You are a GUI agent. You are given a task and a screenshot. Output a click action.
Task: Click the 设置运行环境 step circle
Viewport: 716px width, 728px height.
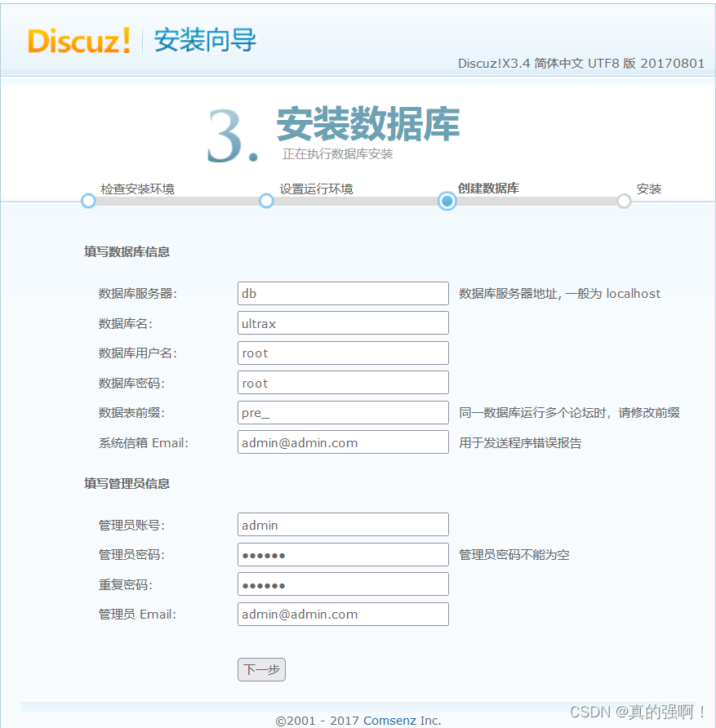pyautogui.click(x=266, y=201)
